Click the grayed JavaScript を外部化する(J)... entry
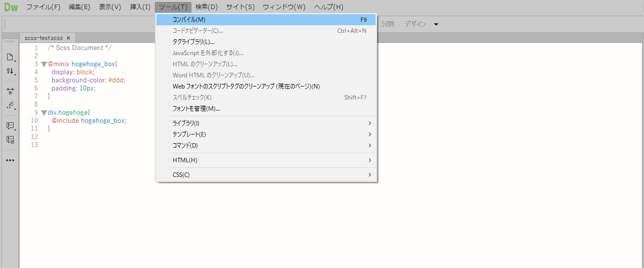This screenshot has width=644, height=268. pos(266,53)
